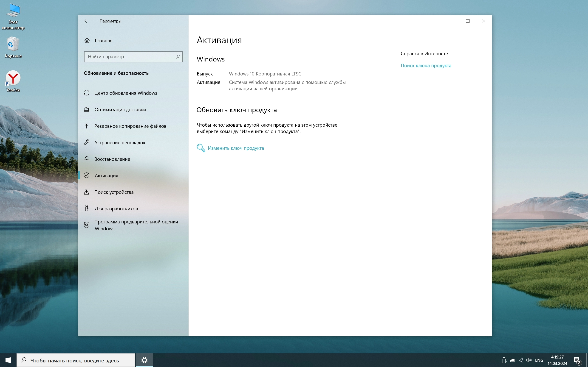Select Оптимизация доставки in sidebar
The image size is (588, 367).
(120, 109)
